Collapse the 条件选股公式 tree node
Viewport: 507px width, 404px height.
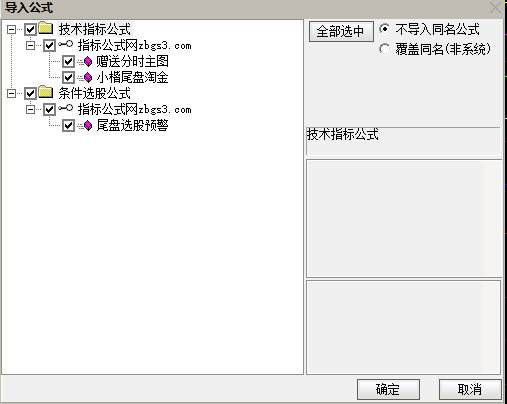11,93
